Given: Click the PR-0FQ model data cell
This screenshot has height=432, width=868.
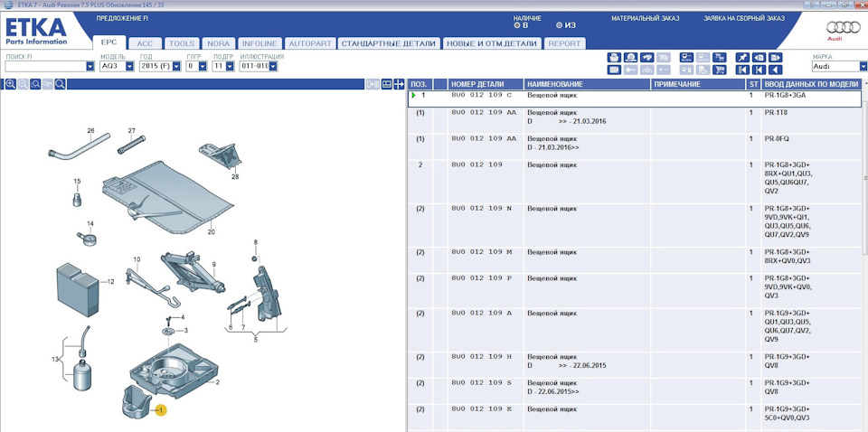Looking at the screenshot, I should pos(811,146).
